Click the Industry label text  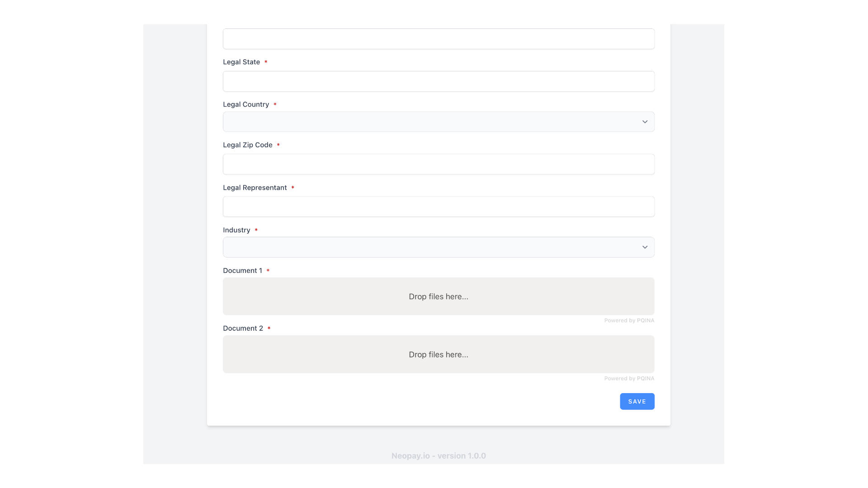point(236,230)
